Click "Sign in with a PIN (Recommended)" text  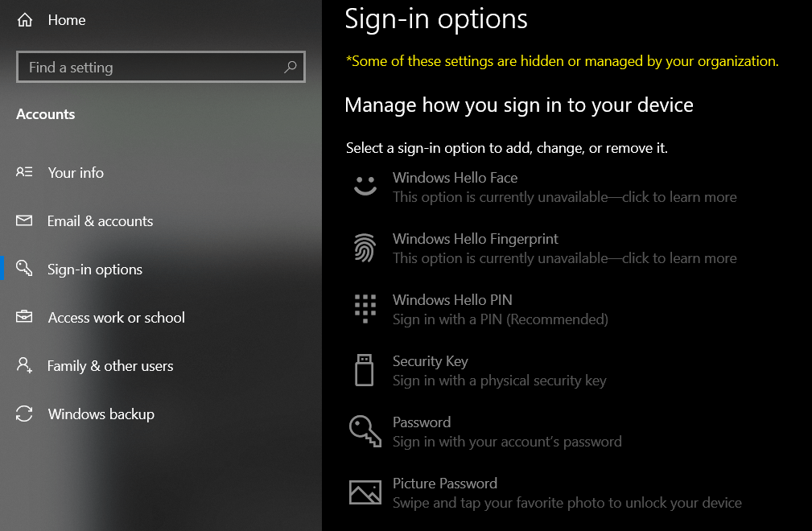click(x=501, y=319)
